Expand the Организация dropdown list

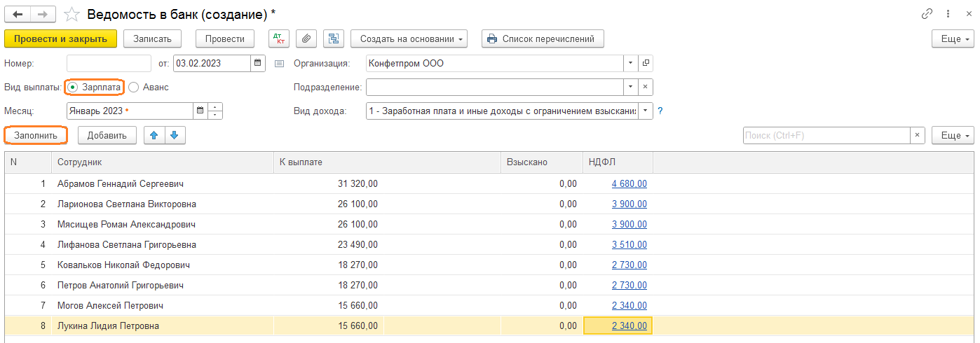click(630, 63)
